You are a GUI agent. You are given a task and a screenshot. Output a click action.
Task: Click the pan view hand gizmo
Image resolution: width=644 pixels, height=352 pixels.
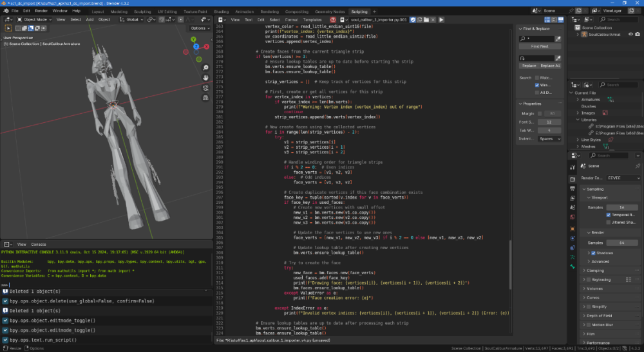pyautogui.click(x=205, y=78)
